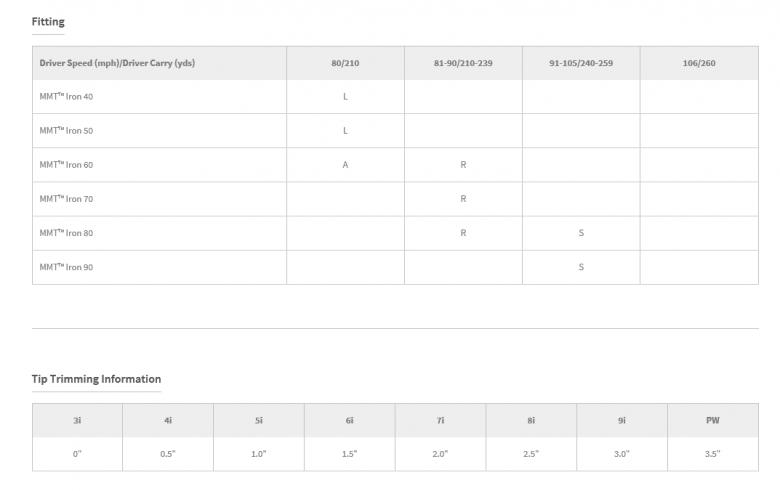Click the MMT Iron 50 row label
Image resolution: width=780 pixels, height=491 pixels.
pos(66,131)
